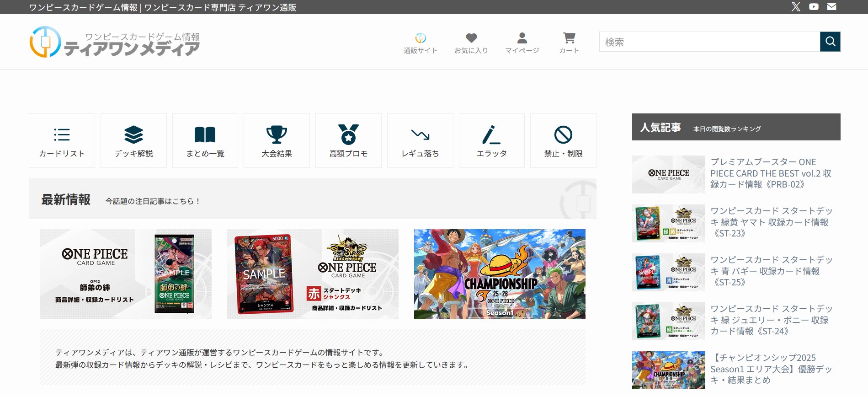This screenshot has width=868, height=397.
Task: Click the ティアワンメディア site logo
Action: [115, 42]
